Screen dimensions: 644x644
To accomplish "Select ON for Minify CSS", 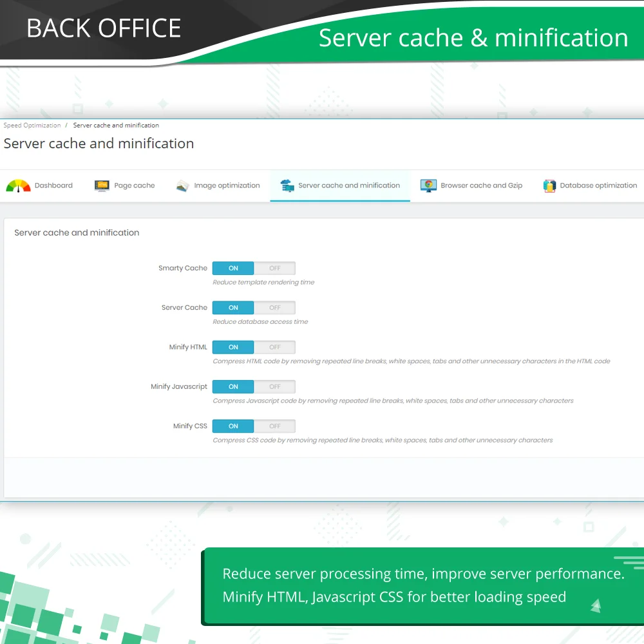I will click(x=233, y=426).
